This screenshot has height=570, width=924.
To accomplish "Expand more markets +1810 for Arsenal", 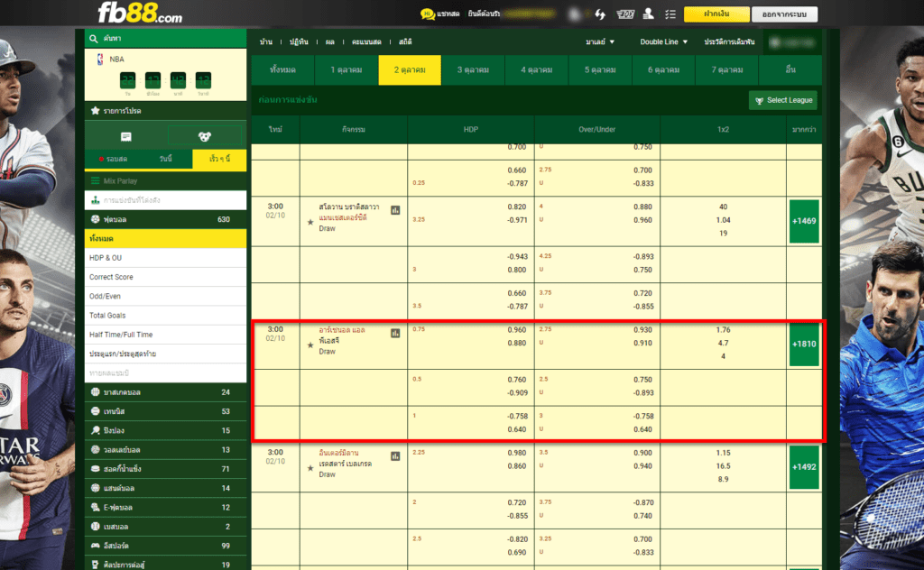I will click(804, 344).
